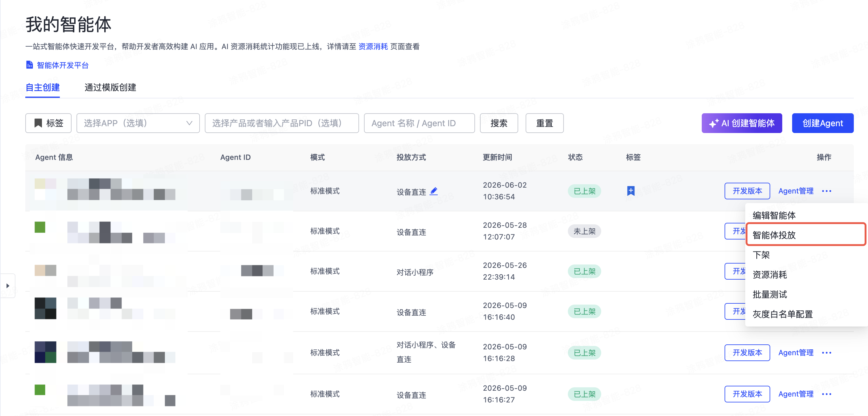Open the 选择APP dropdown
The height and width of the screenshot is (416, 868).
pos(138,123)
